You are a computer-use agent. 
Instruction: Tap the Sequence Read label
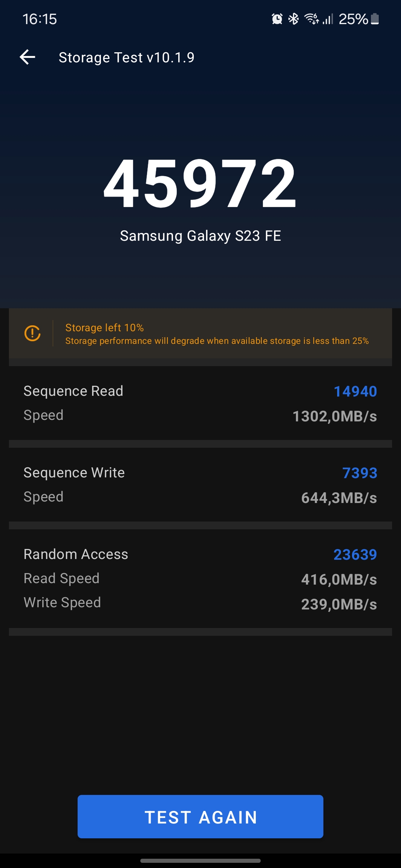tap(73, 391)
